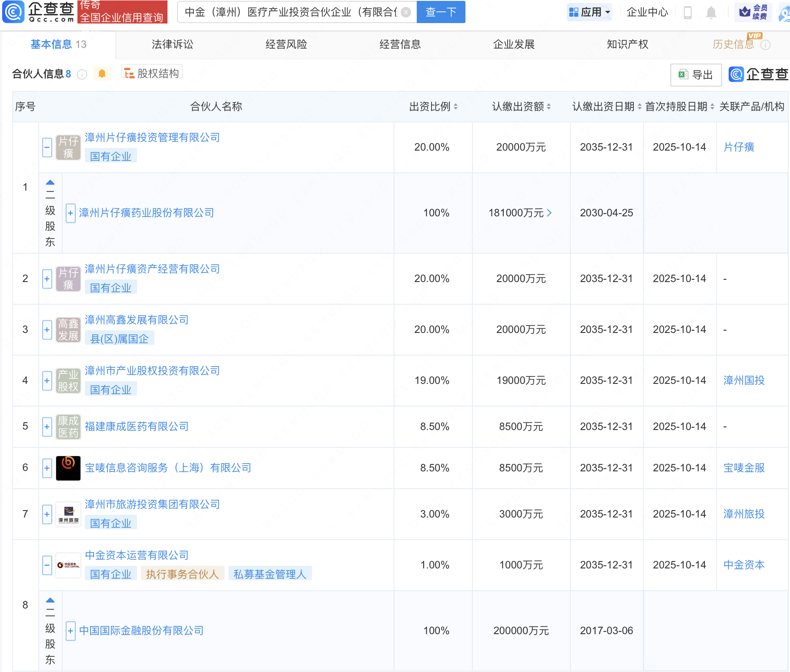The image size is (790, 672).
Task: Collapse the 漳州片仔癀投资管理有限公司 row
Action: [x=47, y=148]
